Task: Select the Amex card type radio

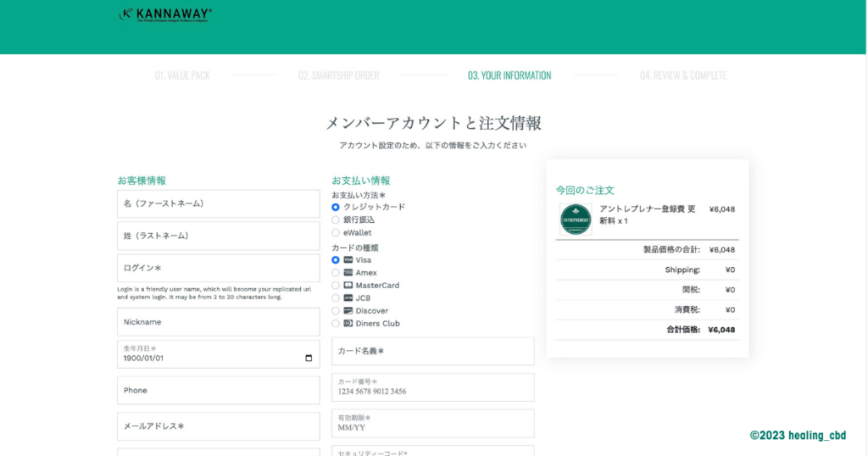Action: (x=336, y=273)
